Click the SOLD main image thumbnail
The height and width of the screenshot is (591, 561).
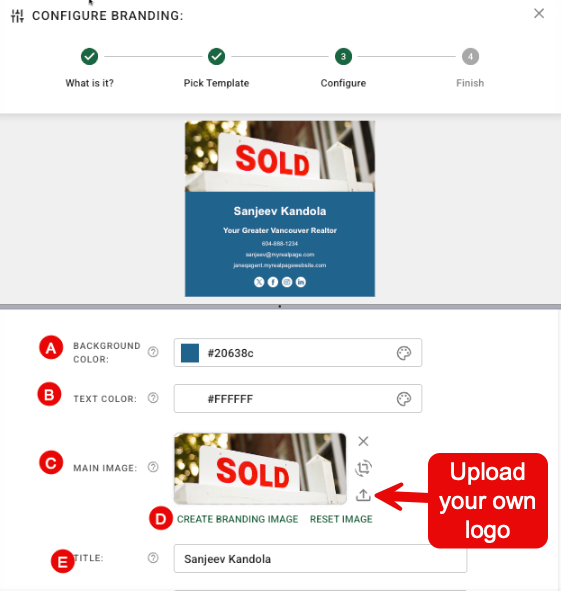click(260, 469)
